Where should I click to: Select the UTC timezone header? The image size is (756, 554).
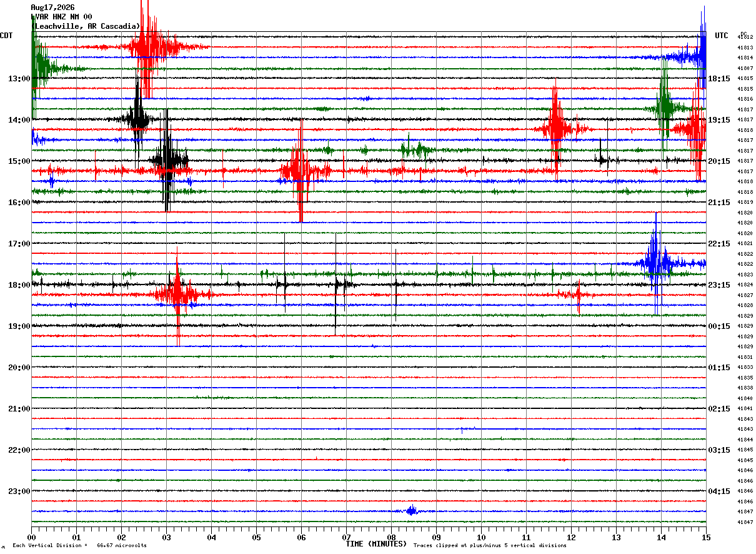722,36
